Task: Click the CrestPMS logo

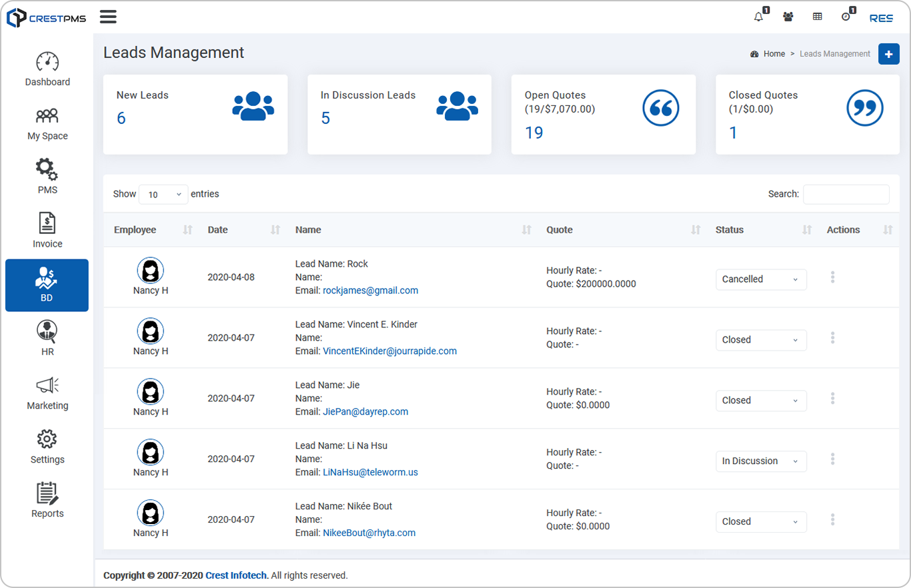Action: (x=46, y=18)
